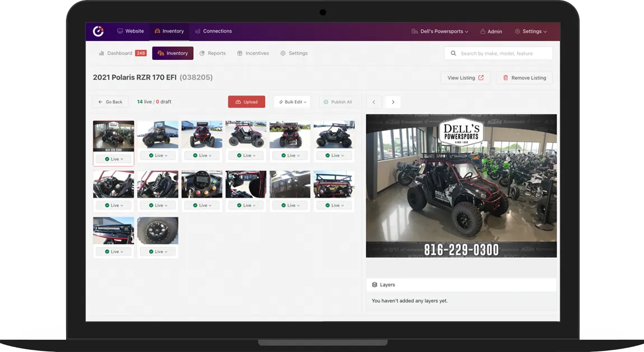The width and height of the screenshot is (644, 352).
Task: Select the fourth thumbnail in second row
Action: point(246,184)
